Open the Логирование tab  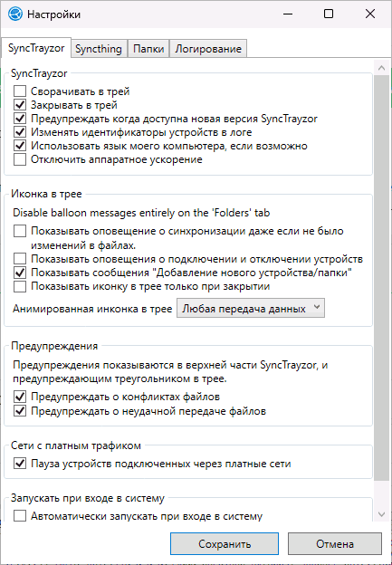tap(208, 49)
